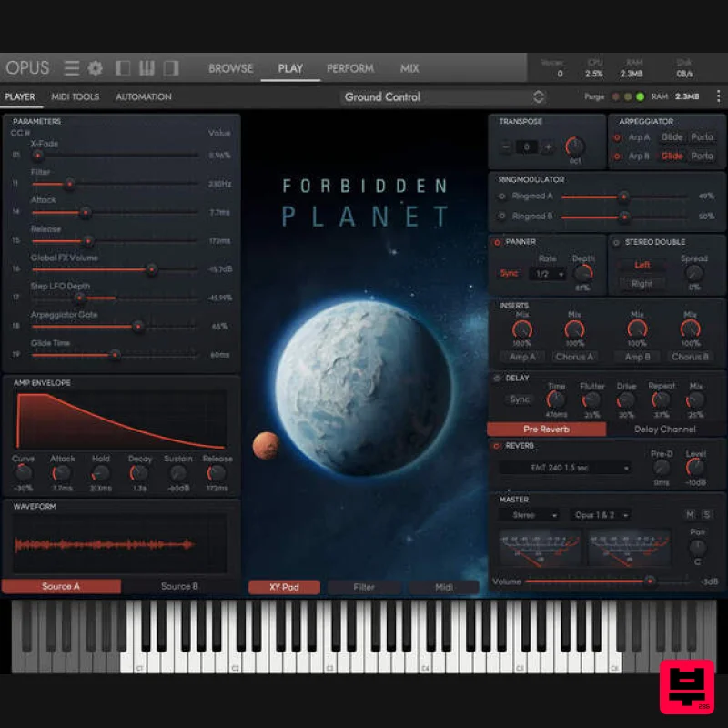Adjust the Delay Mix knob
728x728 pixels.
coord(695,399)
